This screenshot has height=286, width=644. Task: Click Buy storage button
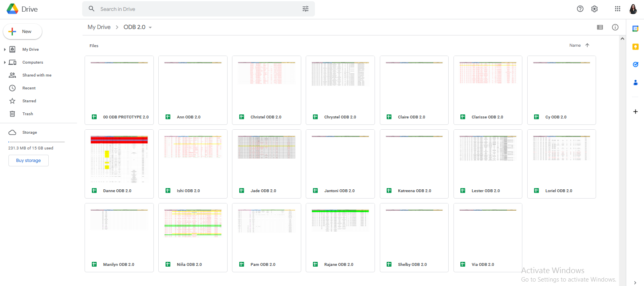pyautogui.click(x=29, y=160)
